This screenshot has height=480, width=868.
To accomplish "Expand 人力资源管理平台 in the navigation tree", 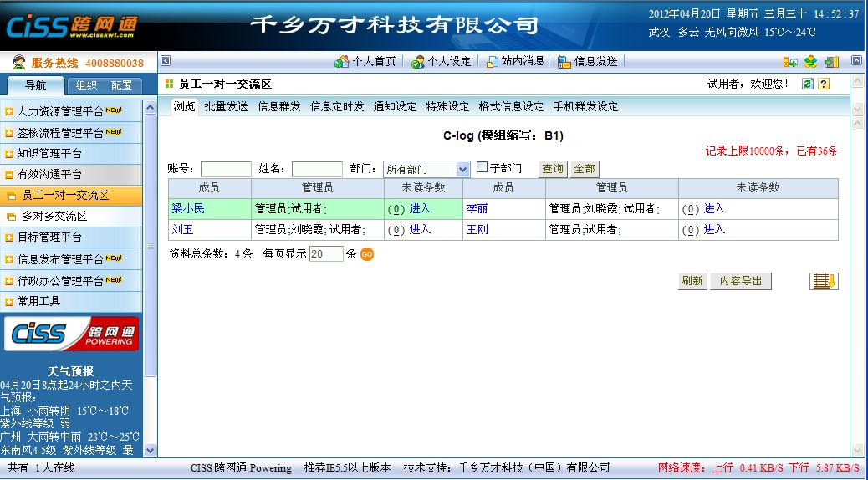I will pos(9,112).
